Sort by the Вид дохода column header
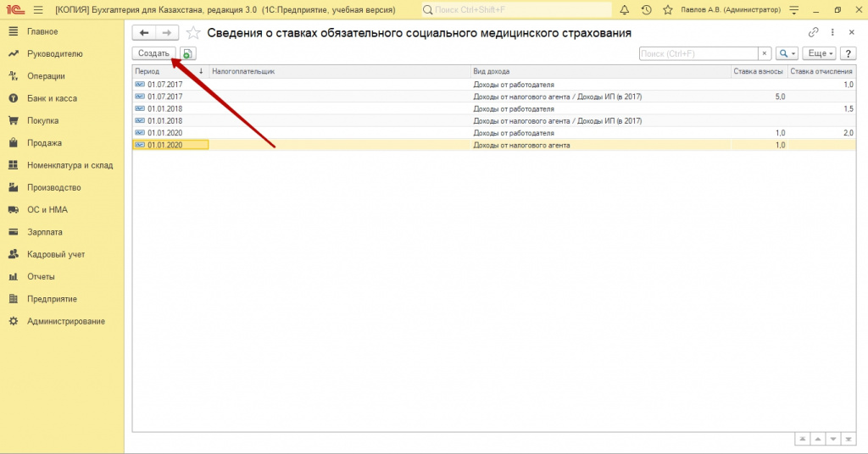Screen dimensions: 868x454 [601, 71]
